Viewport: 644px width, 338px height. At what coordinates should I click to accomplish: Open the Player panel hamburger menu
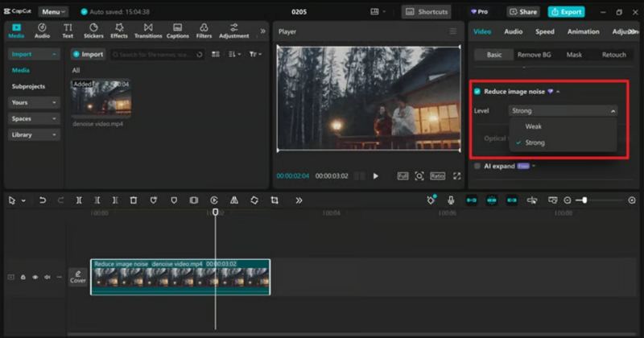452,31
